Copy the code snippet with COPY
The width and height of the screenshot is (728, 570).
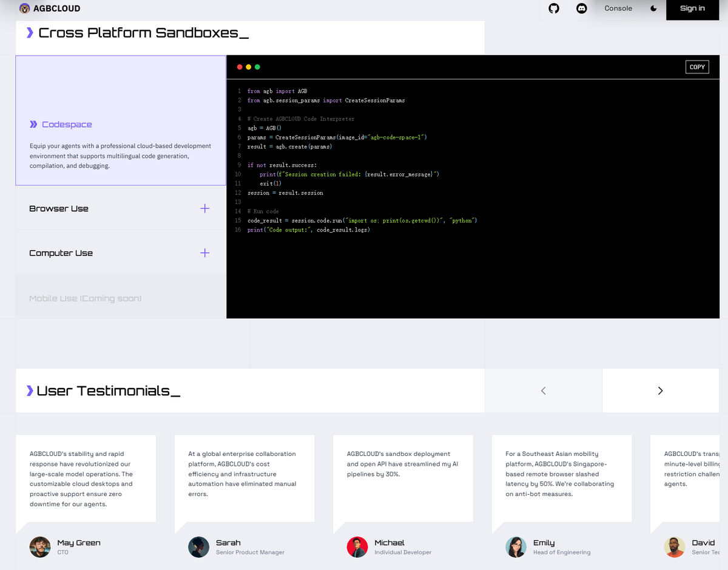click(697, 67)
